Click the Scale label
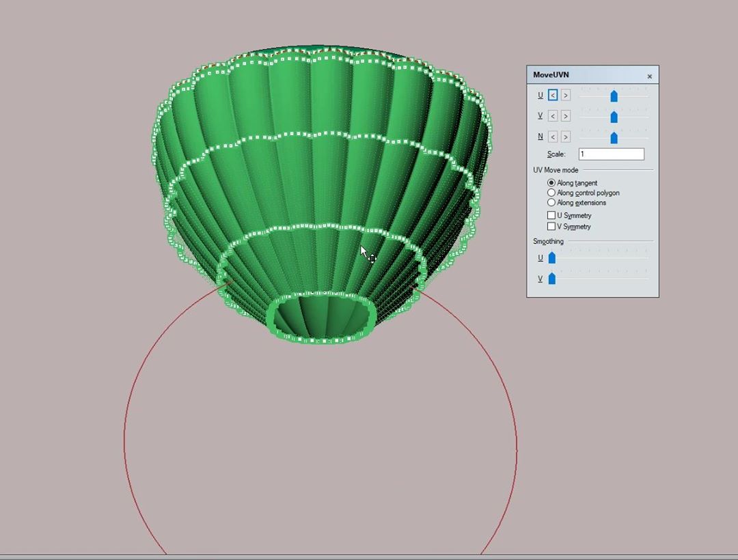 [556, 154]
